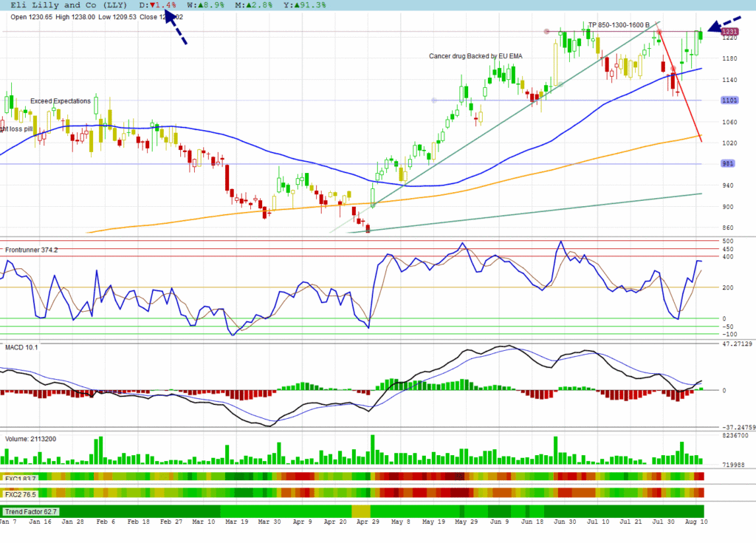Click the 'May 19' date label
756x543 pixels.
[433, 522]
